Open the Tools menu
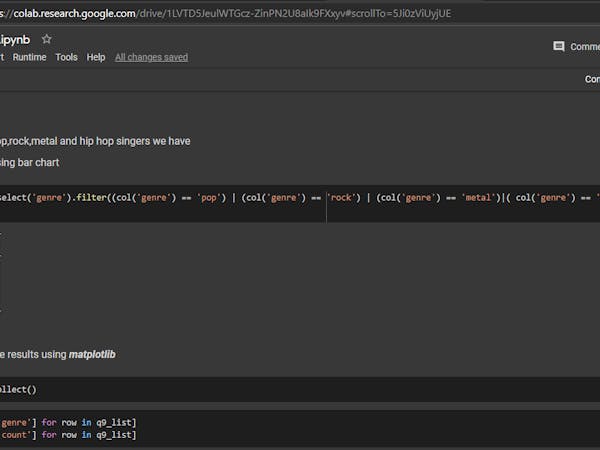 tap(67, 57)
